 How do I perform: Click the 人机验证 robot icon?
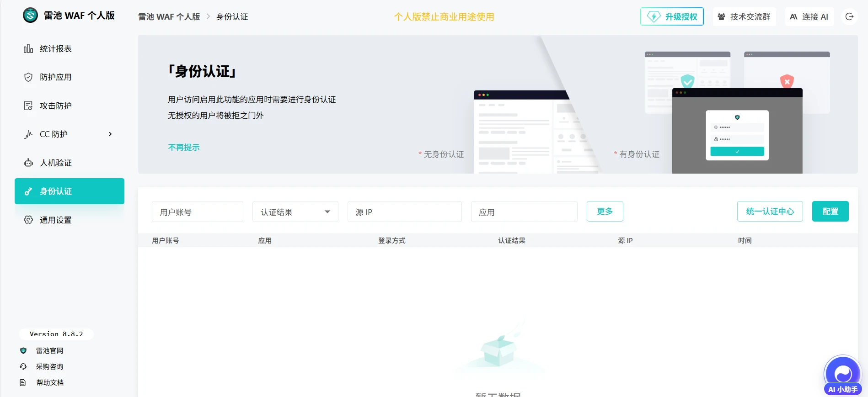coord(28,163)
